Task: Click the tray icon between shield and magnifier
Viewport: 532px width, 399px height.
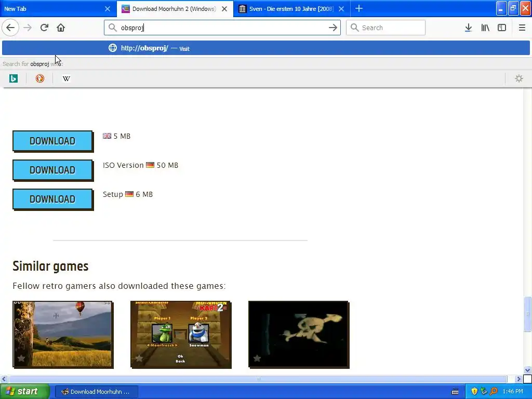Action: coord(484,392)
